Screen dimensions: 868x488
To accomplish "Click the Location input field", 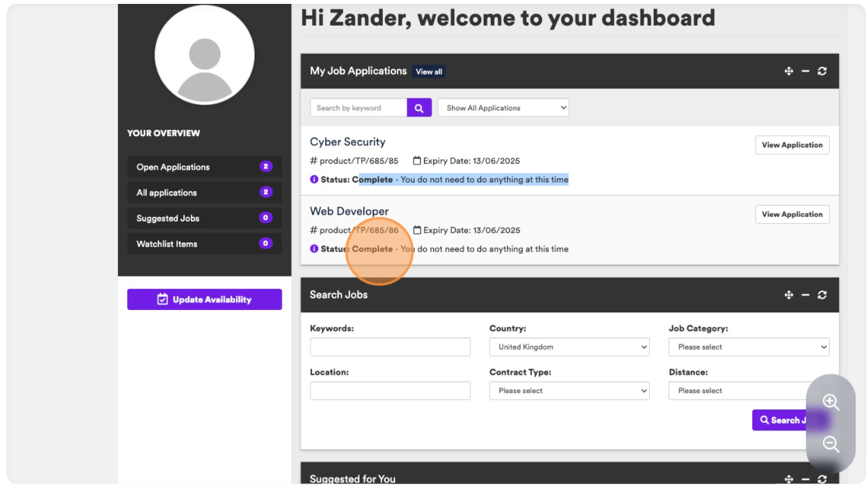I will 391,391.
